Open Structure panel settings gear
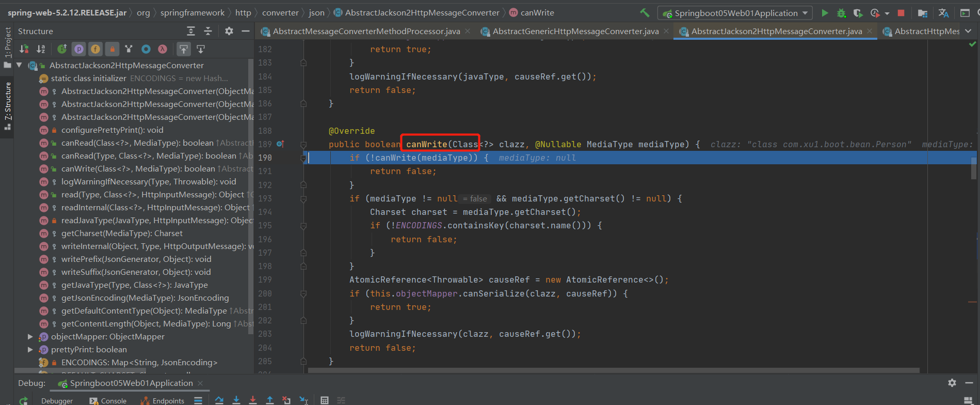The image size is (980, 405). point(229,32)
